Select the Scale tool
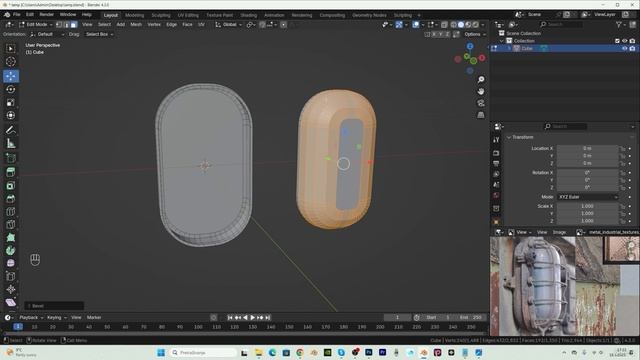The image size is (640, 360). tap(11, 102)
